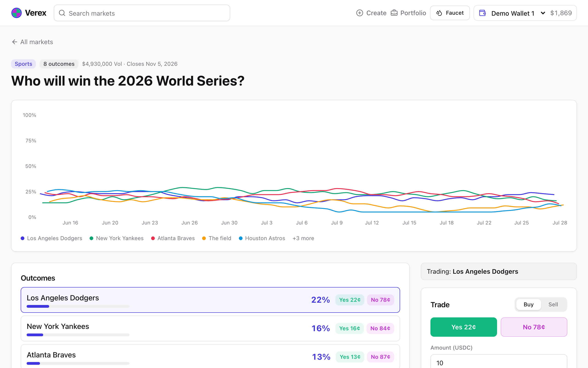
Task: Click the wallet icon beside Demo Wallet 1
Action: (x=482, y=13)
